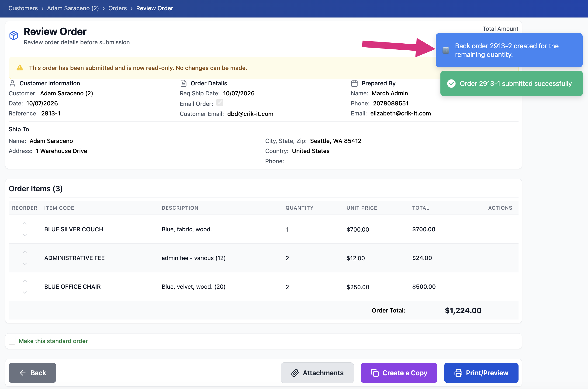The height and width of the screenshot is (389, 588).
Task: Click address 1 Warehouse Drive
Action: pyautogui.click(x=61, y=151)
